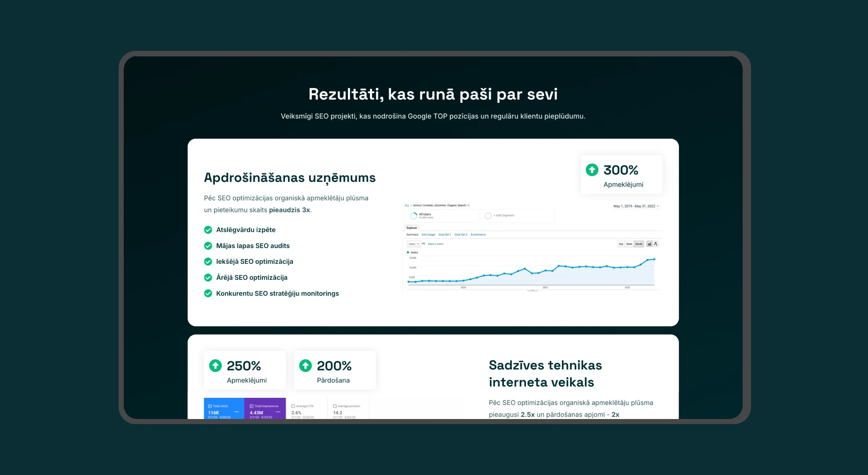Click the checkmark icon next to Mājas lapas SEO audits
This screenshot has height=475, width=868.
click(x=208, y=246)
